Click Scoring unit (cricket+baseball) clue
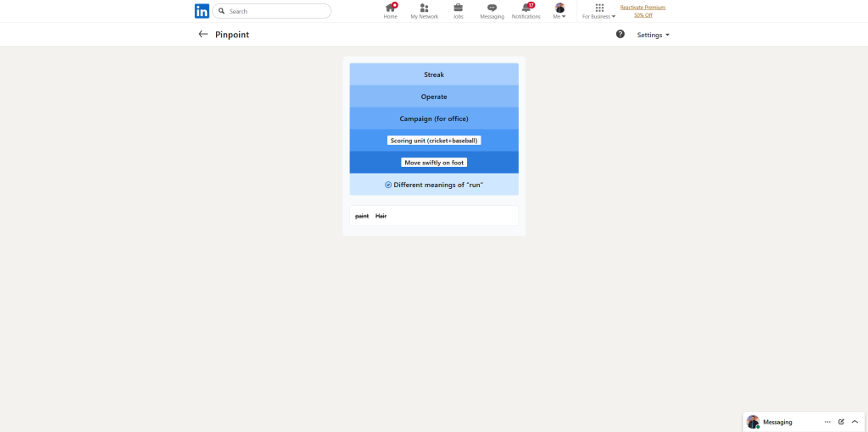The image size is (868, 432). pos(434,141)
